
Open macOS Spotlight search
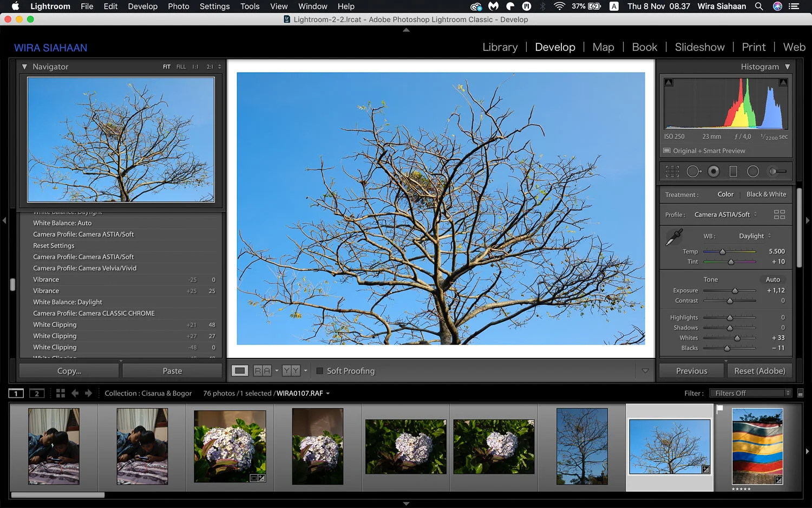[759, 6]
